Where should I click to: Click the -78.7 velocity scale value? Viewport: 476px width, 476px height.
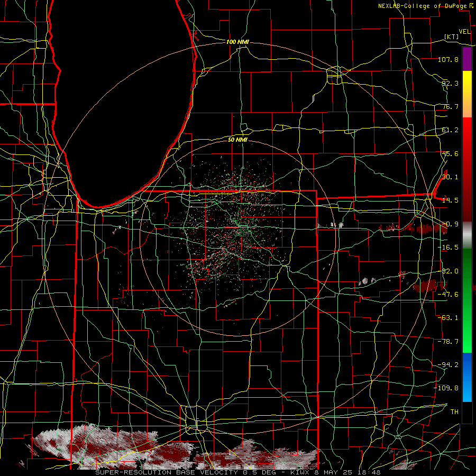[448, 342]
